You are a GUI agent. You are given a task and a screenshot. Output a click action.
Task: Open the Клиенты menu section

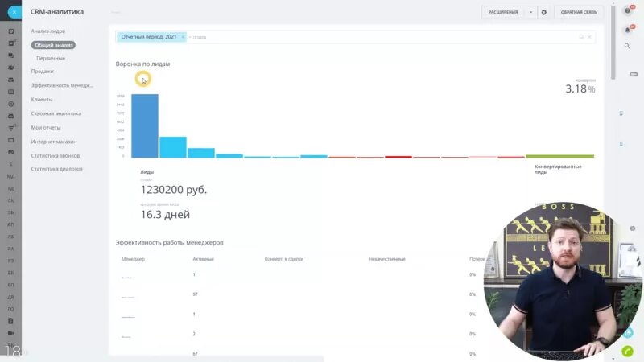(42, 99)
